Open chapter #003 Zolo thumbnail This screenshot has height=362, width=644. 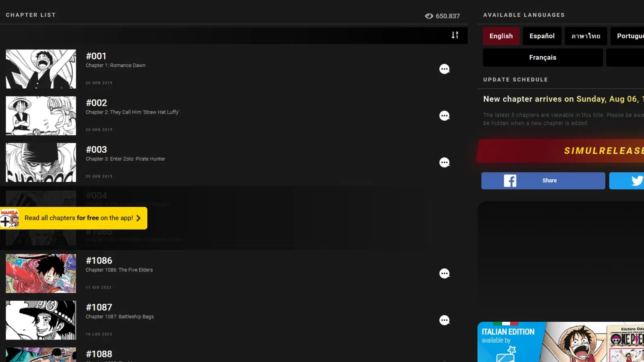point(41,162)
